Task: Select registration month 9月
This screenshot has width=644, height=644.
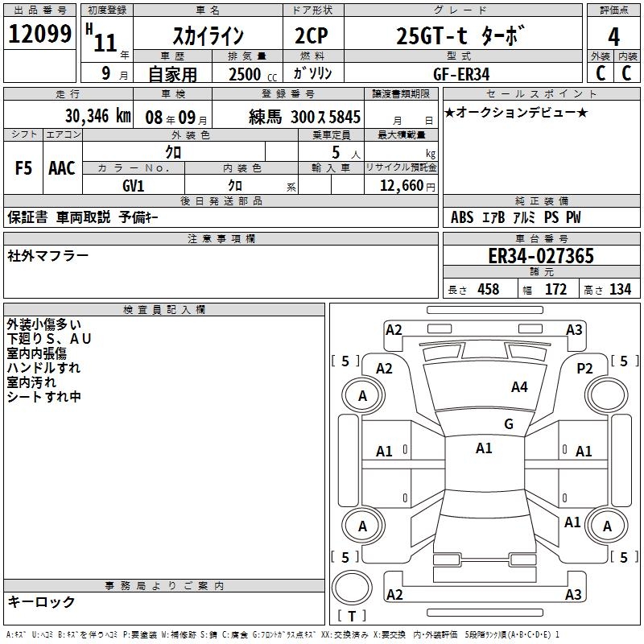Action: pyautogui.click(x=114, y=73)
